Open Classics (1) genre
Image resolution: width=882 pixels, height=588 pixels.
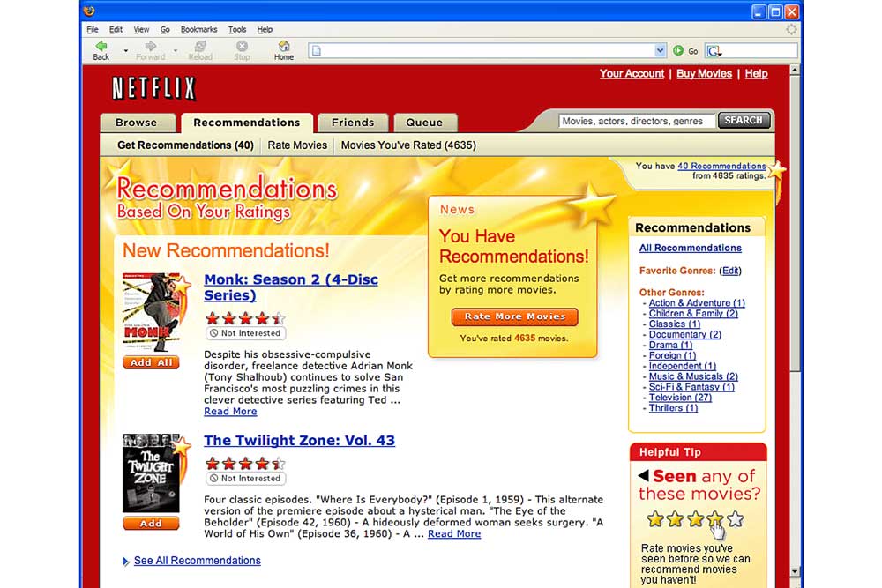pyautogui.click(x=675, y=324)
